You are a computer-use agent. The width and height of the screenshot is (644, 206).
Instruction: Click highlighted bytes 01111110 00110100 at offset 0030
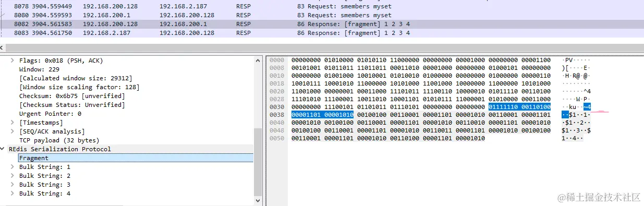tap(519, 107)
